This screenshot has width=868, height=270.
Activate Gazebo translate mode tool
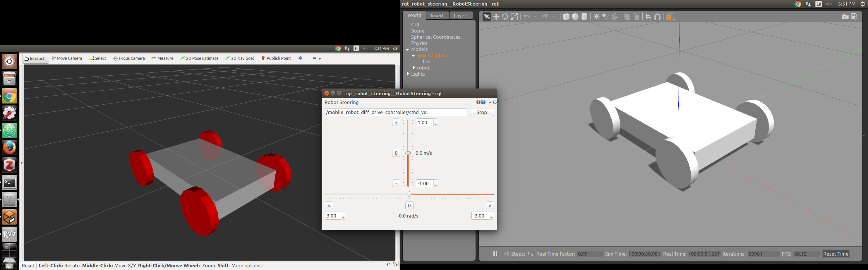coord(496,16)
